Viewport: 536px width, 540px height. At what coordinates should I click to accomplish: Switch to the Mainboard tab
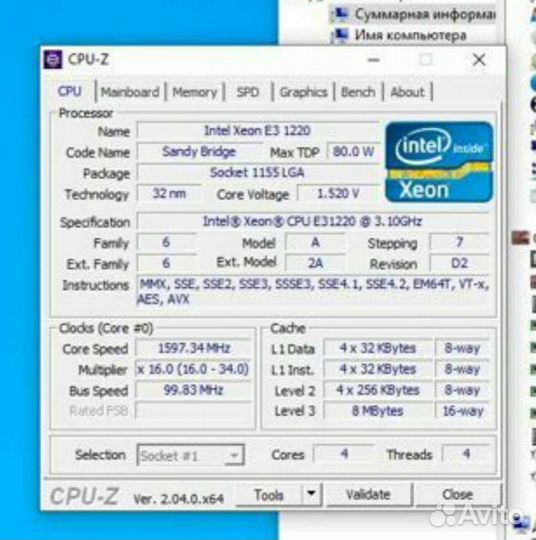click(130, 92)
